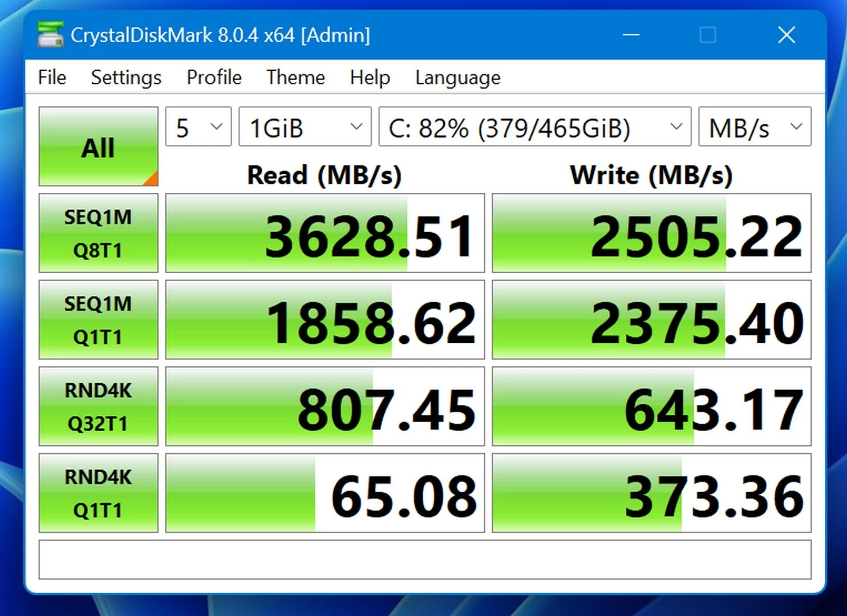The image size is (847, 616).
Task: Expand the 1GiB test size dropdown
Action: (x=305, y=127)
